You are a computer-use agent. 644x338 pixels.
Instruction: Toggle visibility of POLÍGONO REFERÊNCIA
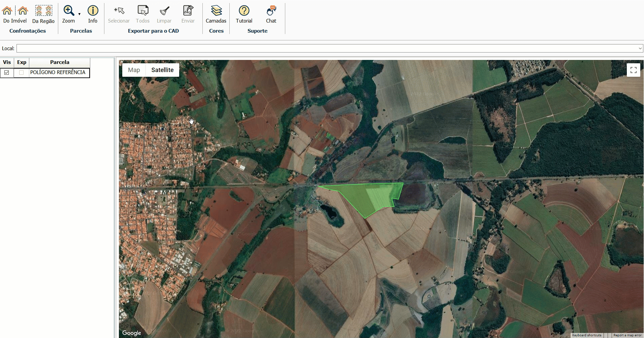tap(7, 73)
